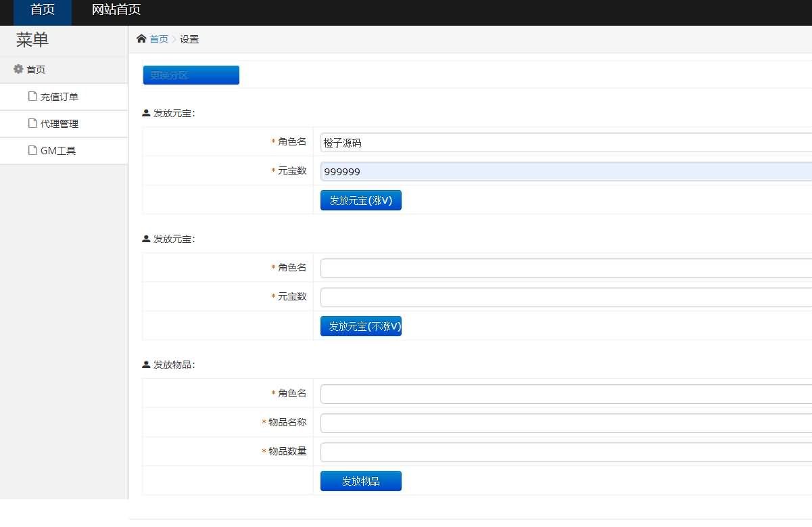Screen dimensions: 812x527
Task: Open the 首页 tab in top bar
Action: click(43, 10)
